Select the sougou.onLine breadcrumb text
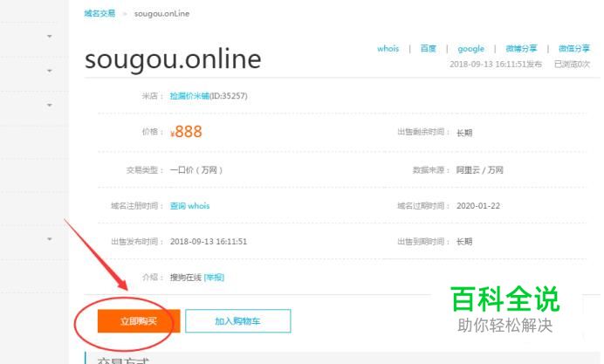The image size is (604, 364). 161,14
